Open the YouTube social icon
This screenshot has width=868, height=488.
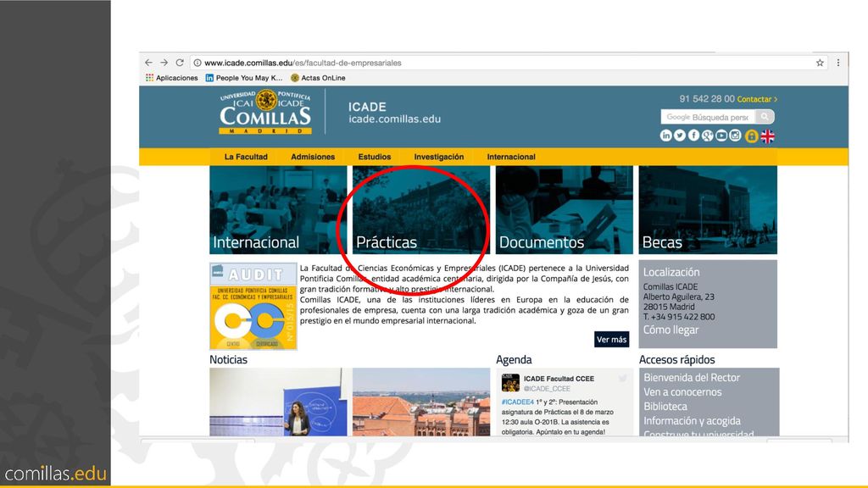click(x=721, y=136)
